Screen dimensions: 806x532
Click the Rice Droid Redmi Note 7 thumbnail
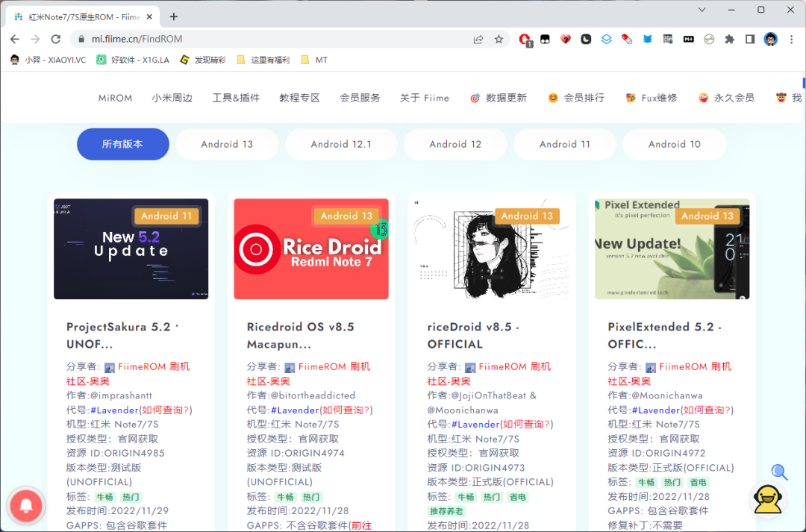(311, 248)
